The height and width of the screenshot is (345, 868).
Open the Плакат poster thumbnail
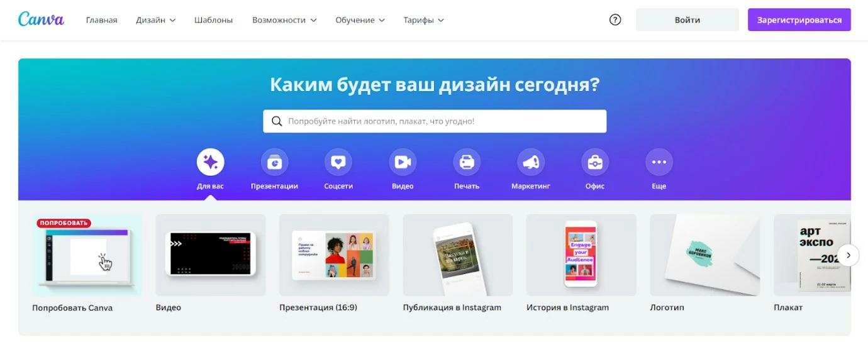[x=813, y=255]
